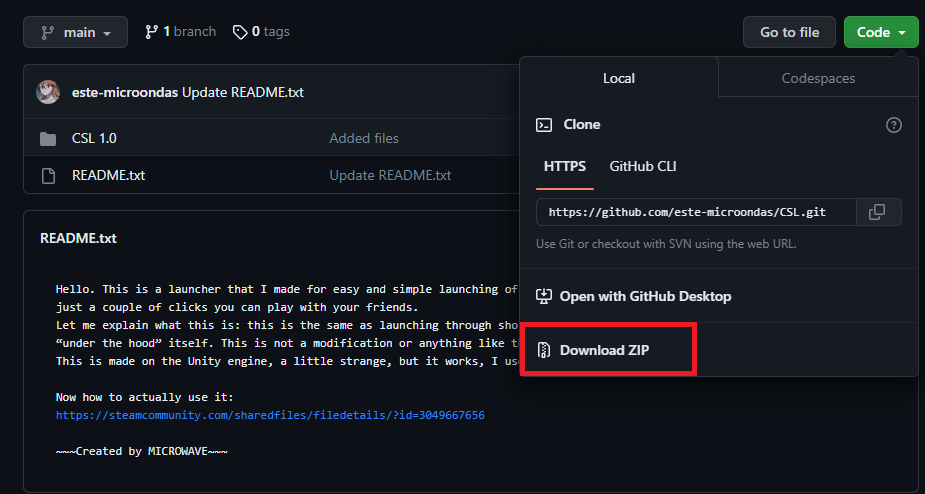Click the branch icon beside 1 branch
The image size is (925, 494).
pyautogui.click(x=152, y=32)
